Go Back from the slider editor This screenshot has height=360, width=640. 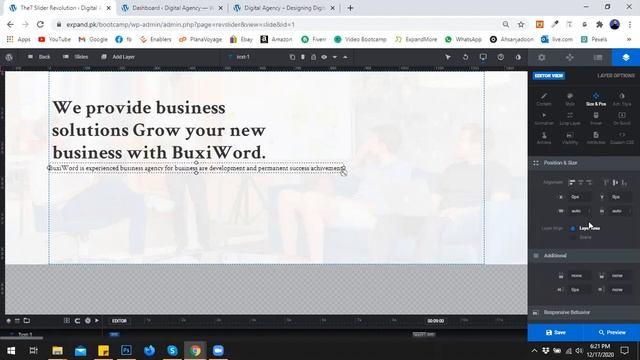39,57
